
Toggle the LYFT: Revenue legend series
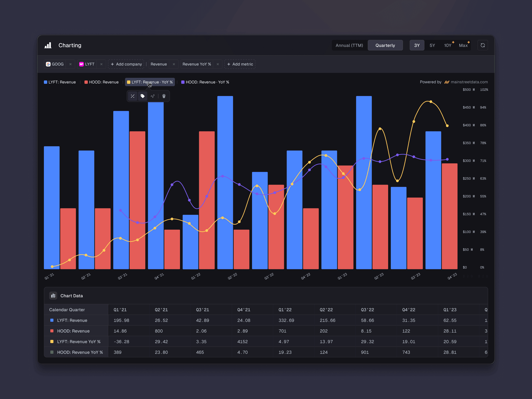tap(60, 82)
